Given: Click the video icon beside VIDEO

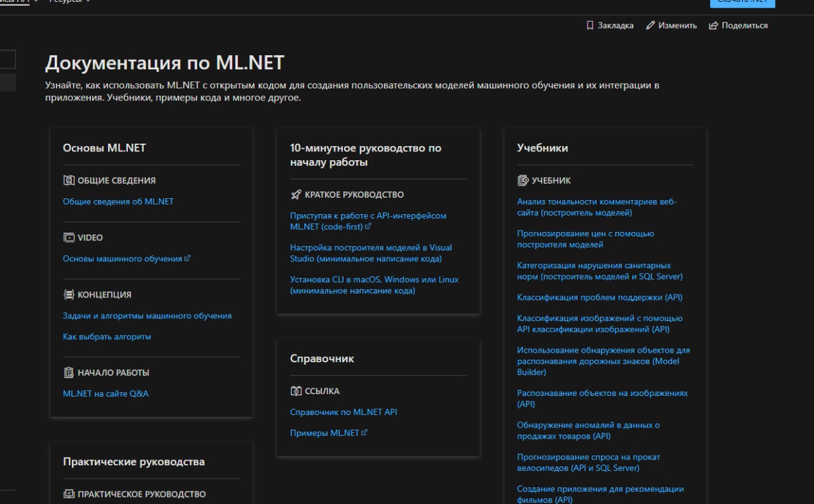Looking at the screenshot, I should tap(69, 238).
